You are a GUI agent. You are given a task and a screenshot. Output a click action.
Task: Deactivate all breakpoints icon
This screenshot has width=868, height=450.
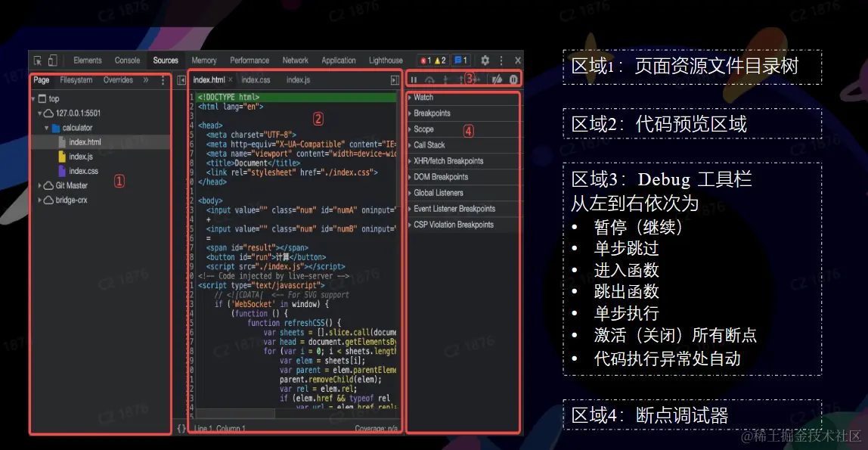pyautogui.click(x=497, y=79)
